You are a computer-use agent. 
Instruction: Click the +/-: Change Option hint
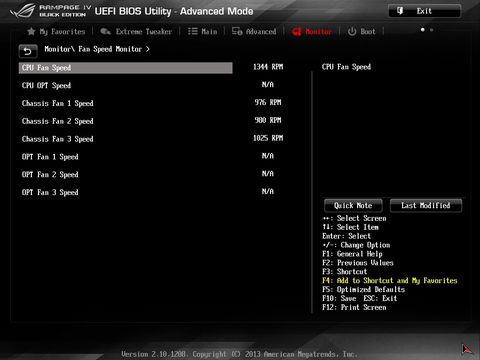coord(356,245)
